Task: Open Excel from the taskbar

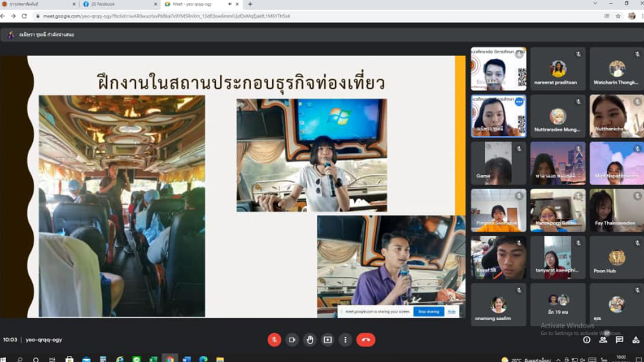Action: 153,359
